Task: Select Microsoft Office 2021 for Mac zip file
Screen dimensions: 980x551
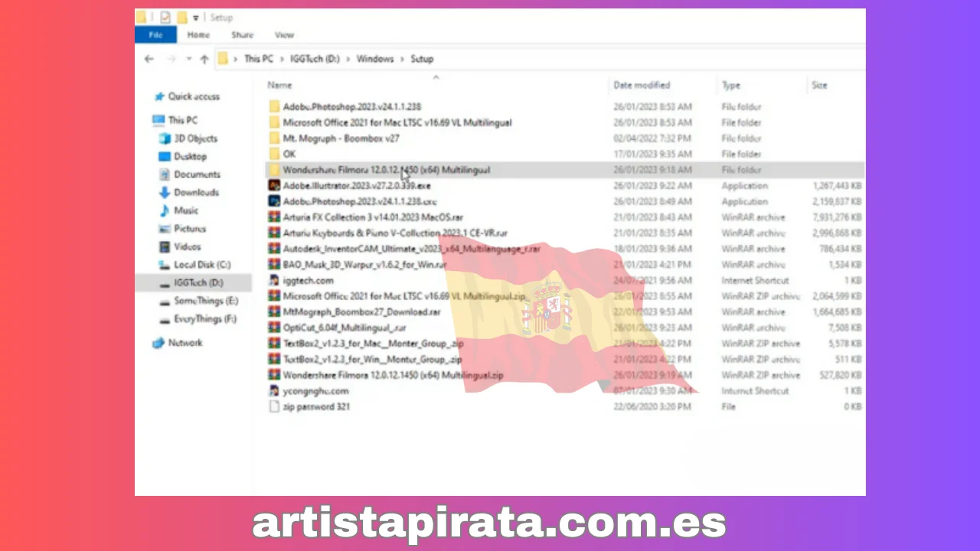Action: tap(405, 296)
